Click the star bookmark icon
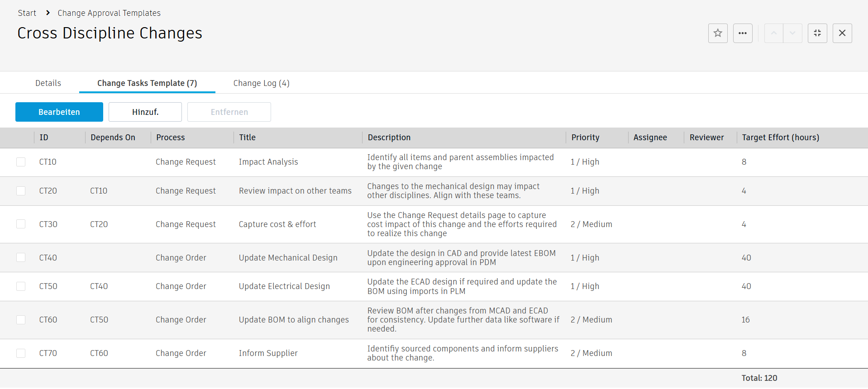Image resolution: width=868 pixels, height=389 pixels. tap(718, 33)
